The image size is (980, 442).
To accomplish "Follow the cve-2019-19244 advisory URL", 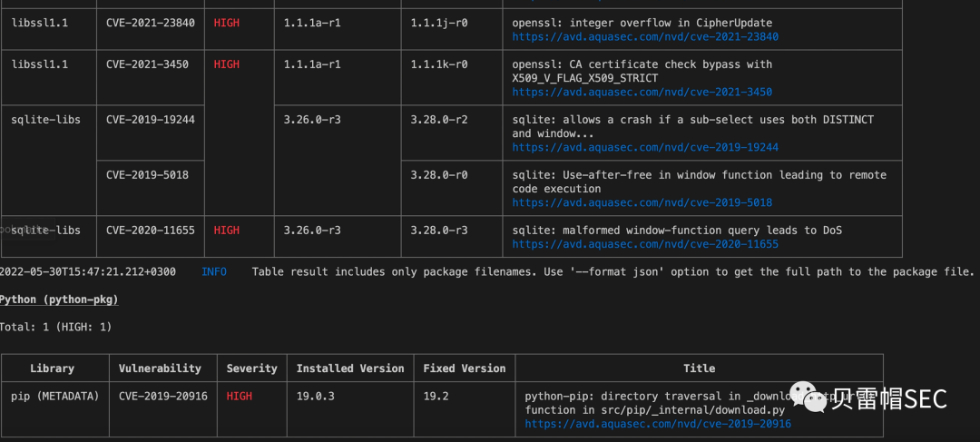I will click(x=645, y=148).
